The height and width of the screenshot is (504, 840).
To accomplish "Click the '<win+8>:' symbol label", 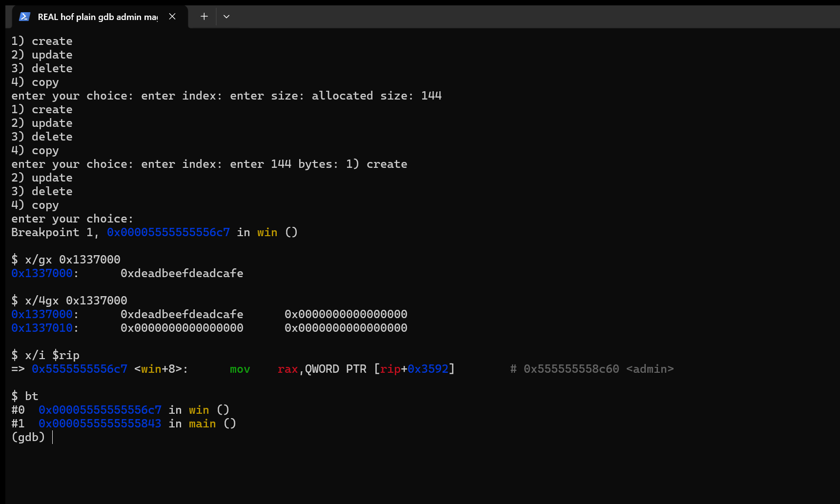I will [162, 369].
